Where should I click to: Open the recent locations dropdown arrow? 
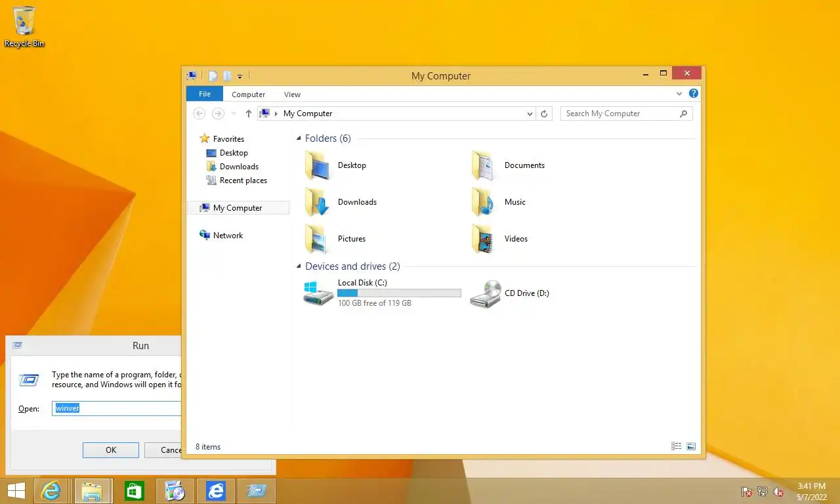[x=234, y=114]
